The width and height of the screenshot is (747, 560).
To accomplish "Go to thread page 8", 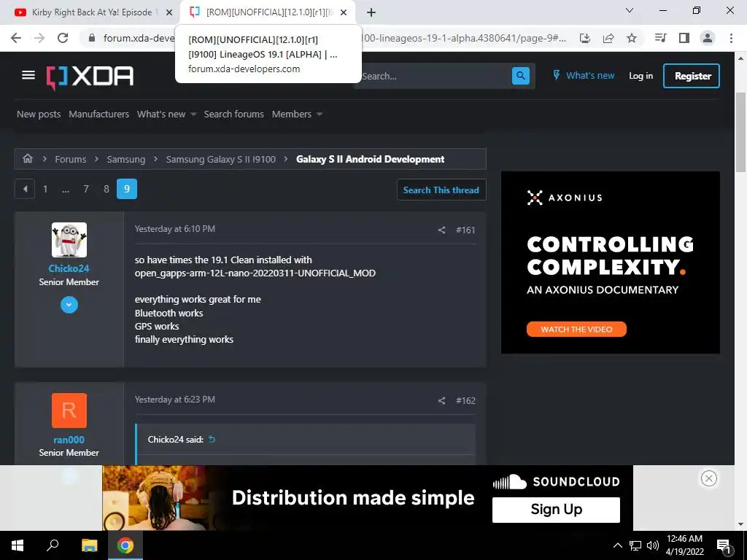I will click(107, 189).
